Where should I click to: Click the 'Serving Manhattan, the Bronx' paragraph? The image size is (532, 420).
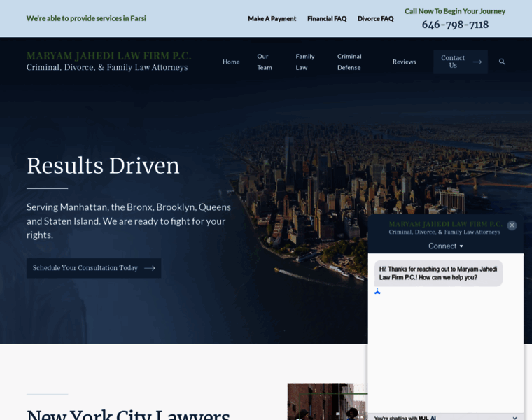click(x=129, y=221)
